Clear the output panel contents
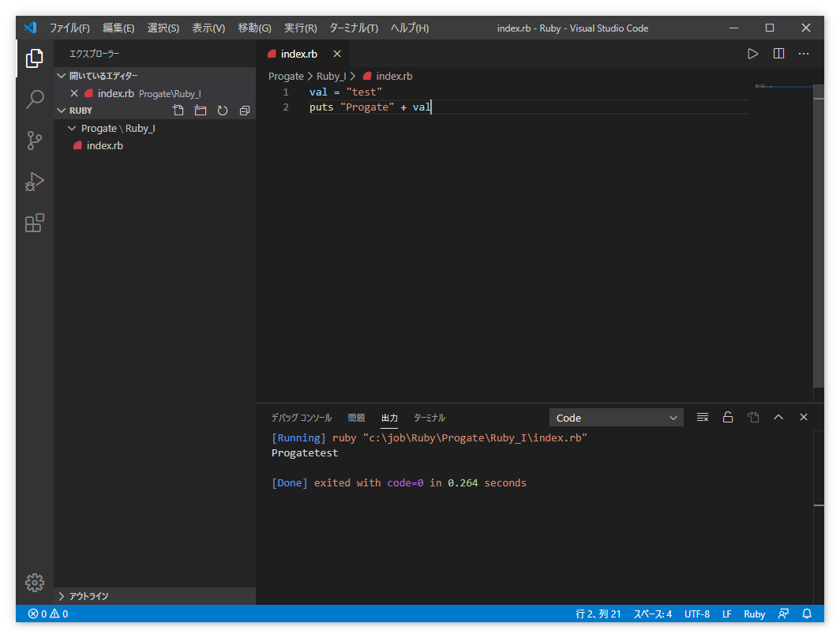The image size is (840, 638). [702, 418]
